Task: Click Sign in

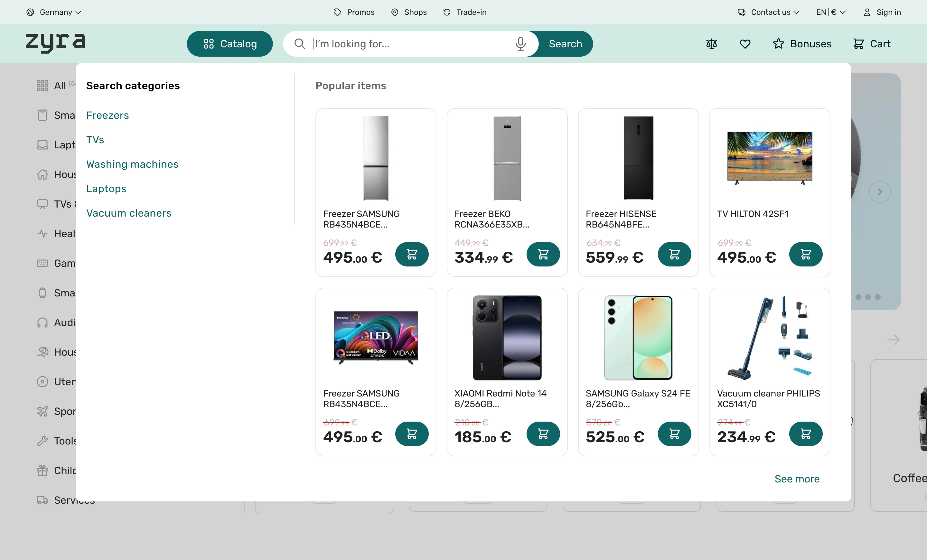Action: (x=882, y=12)
